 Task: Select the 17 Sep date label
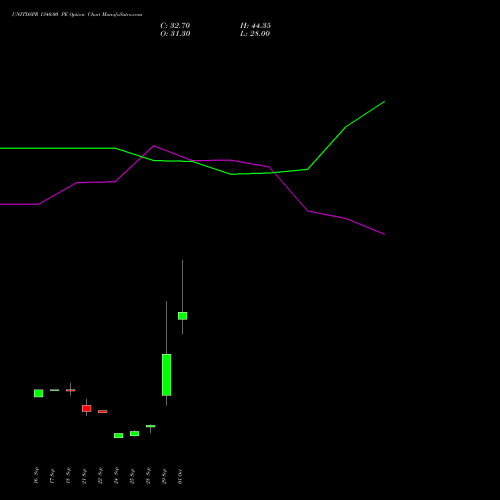52,476
